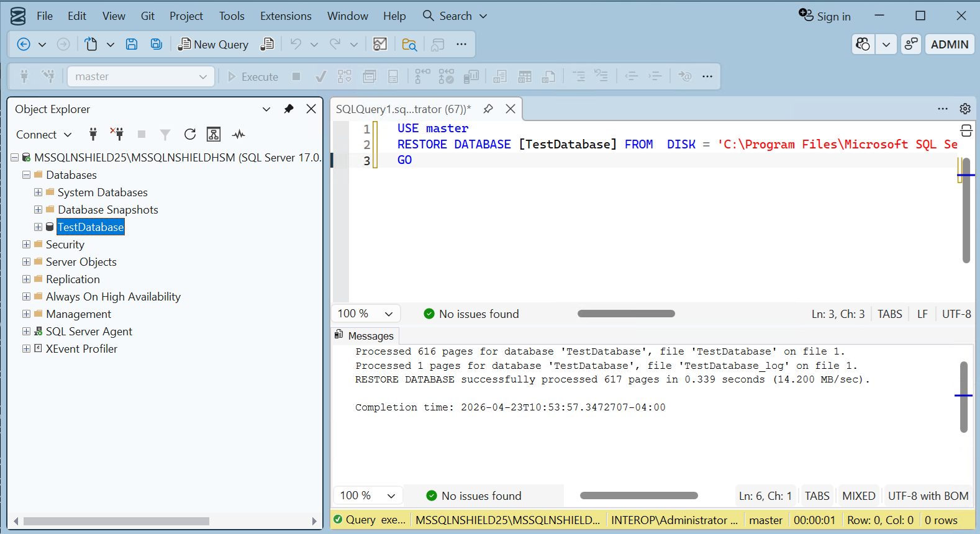
Task: Expand the TestDatabase node
Action: click(38, 227)
